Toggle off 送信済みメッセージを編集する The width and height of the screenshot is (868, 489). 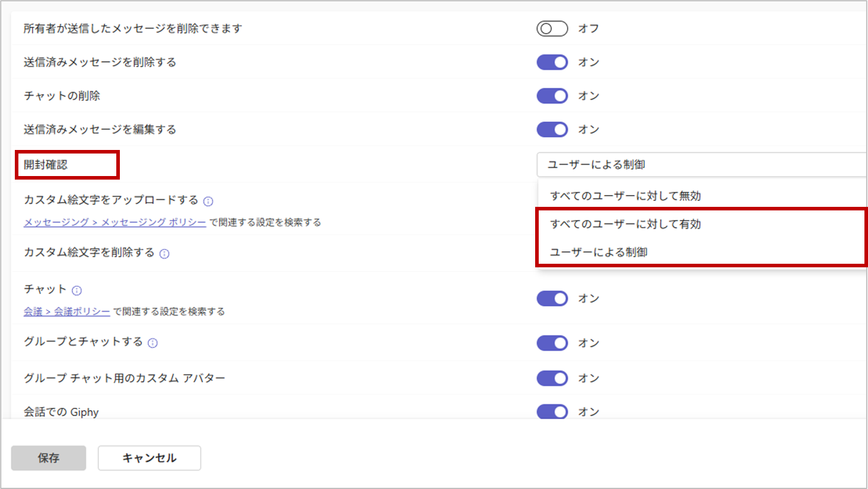click(552, 129)
